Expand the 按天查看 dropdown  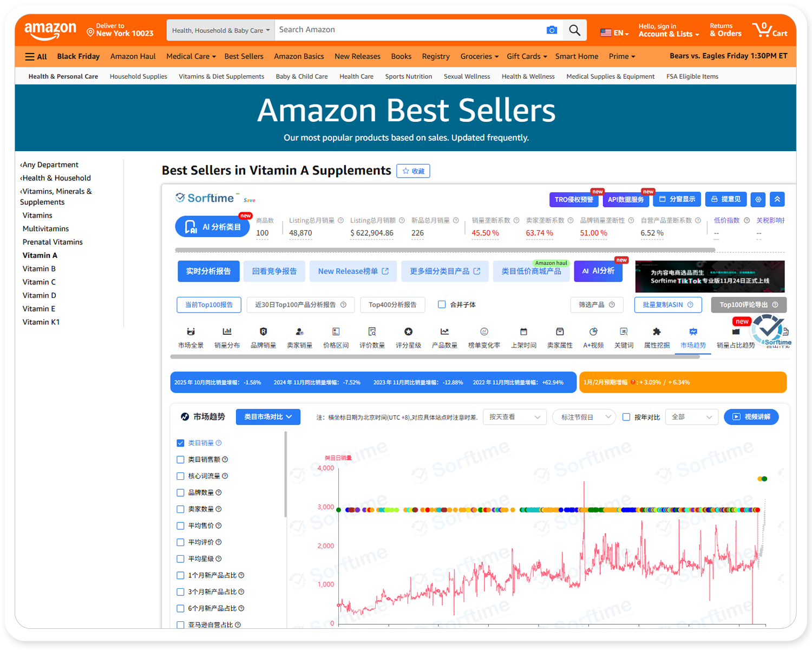point(514,417)
